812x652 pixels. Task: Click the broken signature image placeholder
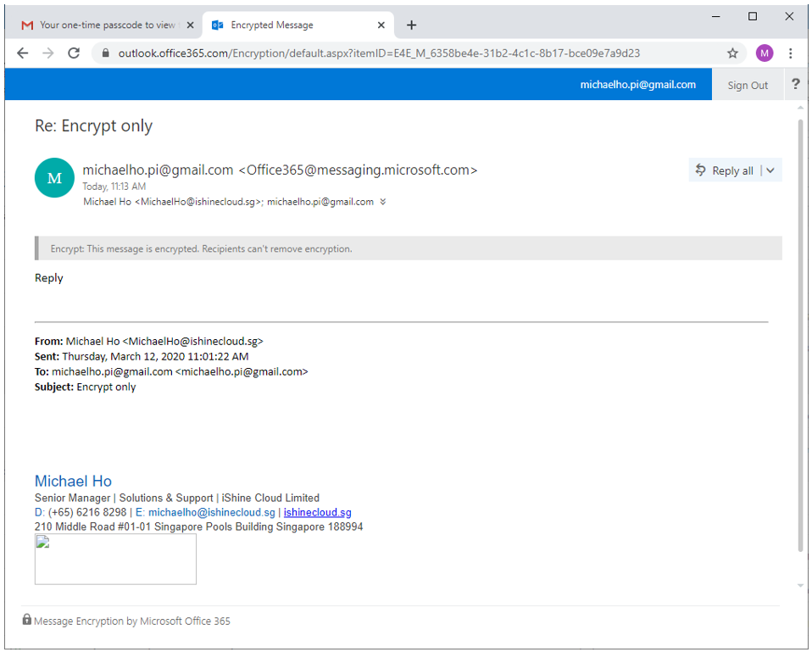(x=115, y=560)
